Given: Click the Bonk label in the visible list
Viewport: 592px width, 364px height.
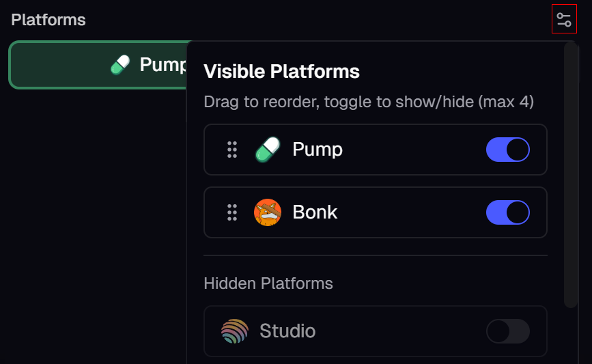Looking at the screenshot, I should pyautogui.click(x=315, y=212).
